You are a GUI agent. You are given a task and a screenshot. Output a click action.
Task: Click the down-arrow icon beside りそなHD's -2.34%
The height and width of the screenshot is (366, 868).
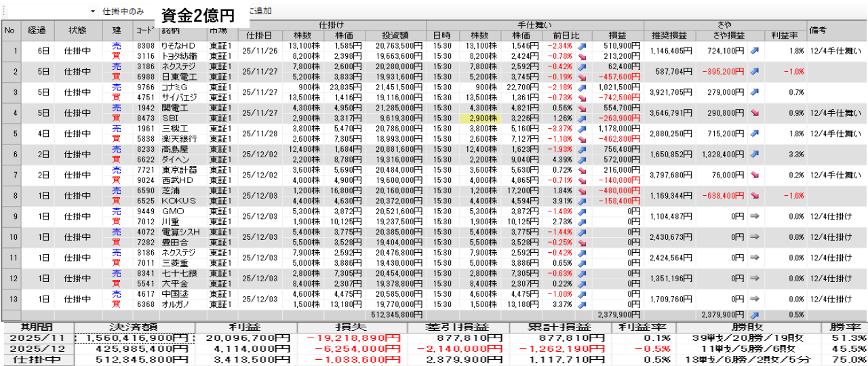(x=581, y=46)
